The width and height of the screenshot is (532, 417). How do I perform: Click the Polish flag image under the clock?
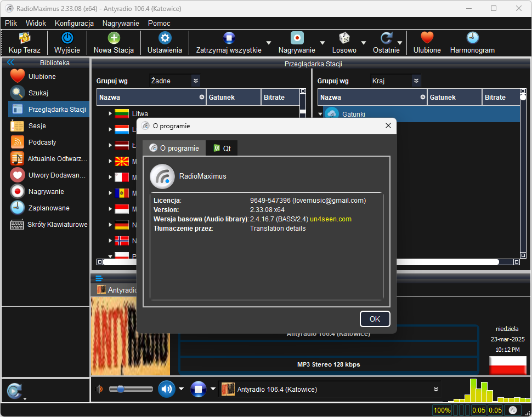(507, 365)
